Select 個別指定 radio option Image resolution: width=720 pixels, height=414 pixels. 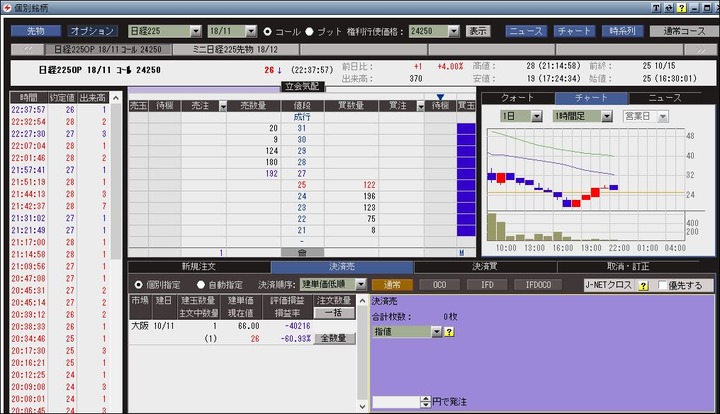pyautogui.click(x=138, y=285)
